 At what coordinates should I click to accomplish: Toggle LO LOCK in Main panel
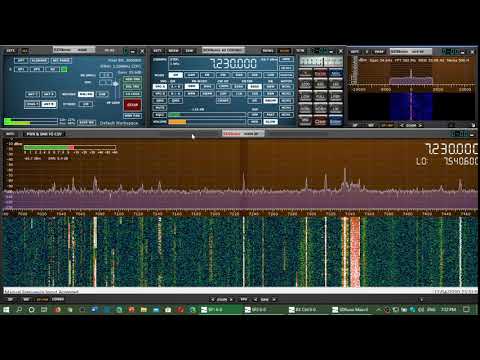pos(132,94)
